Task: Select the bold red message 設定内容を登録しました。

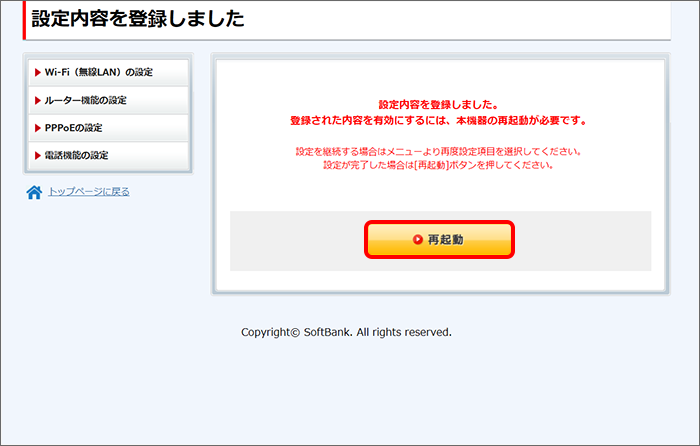Action: coord(439,105)
